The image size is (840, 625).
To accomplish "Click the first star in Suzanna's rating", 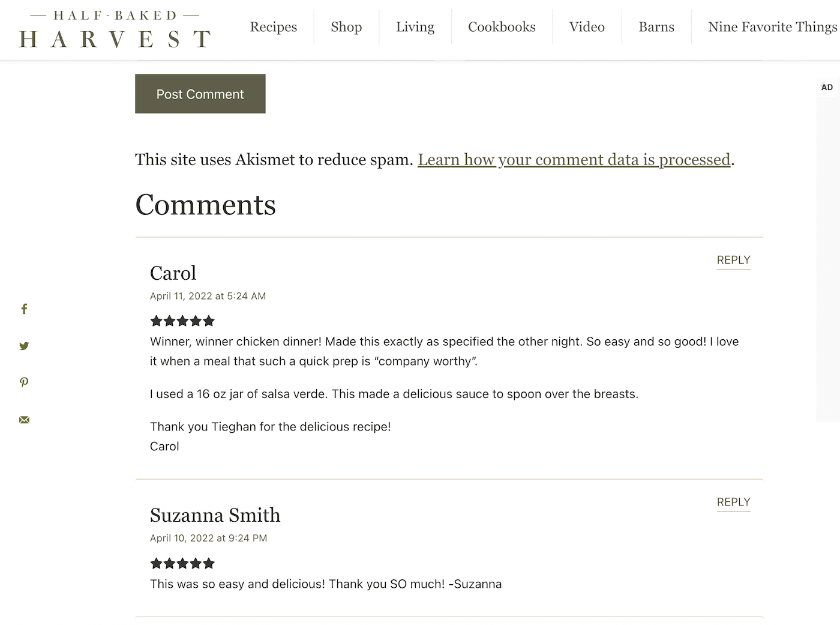I will pos(156,563).
